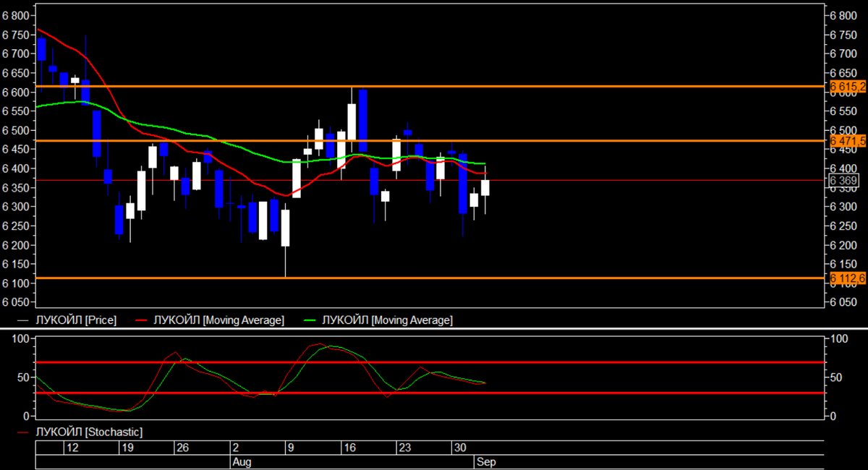Screen dimensions: 868x470
Task: Select the ЛУКОЙЛ [Stochastic] legend entry
Action: 80,432
